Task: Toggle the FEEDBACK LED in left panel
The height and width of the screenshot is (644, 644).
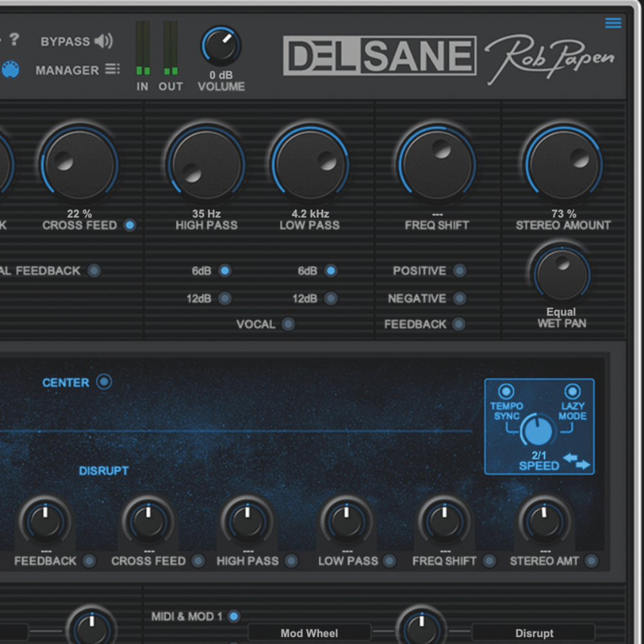Action: tap(94, 270)
